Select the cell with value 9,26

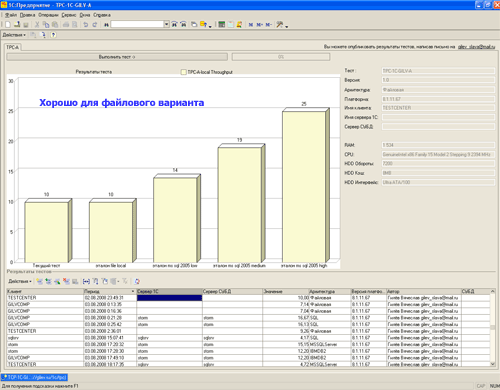286,331
